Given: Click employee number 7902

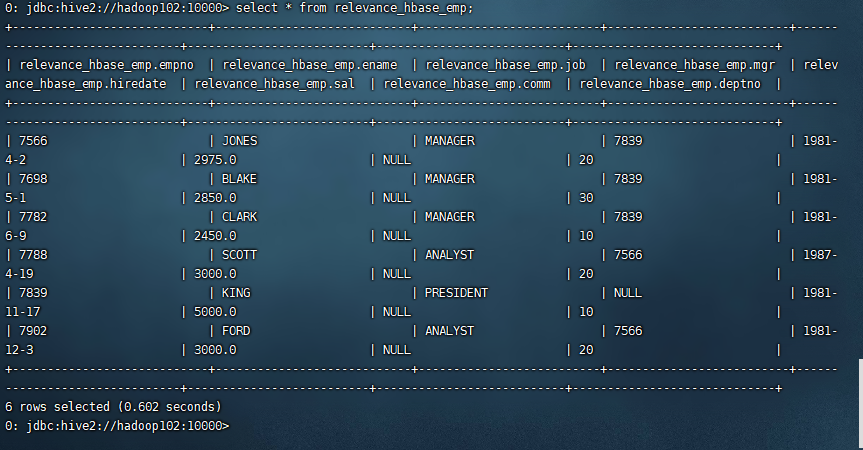Looking at the screenshot, I should (x=34, y=331).
